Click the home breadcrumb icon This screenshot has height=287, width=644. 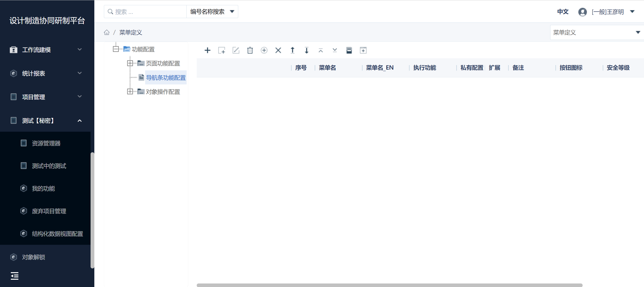coord(107,32)
